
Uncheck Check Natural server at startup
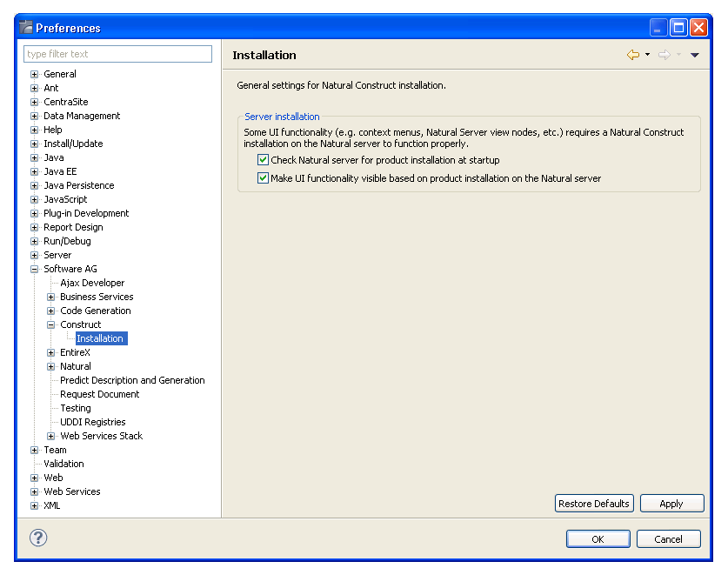tap(264, 160)
